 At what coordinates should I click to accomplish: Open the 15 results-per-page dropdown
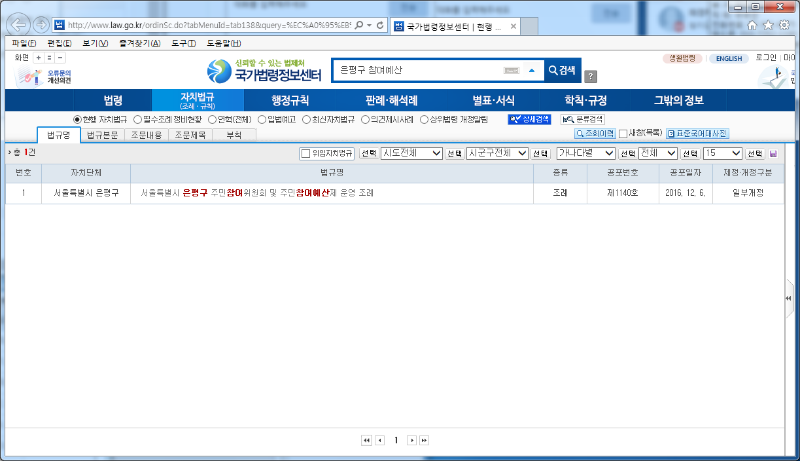click(722, 153)
